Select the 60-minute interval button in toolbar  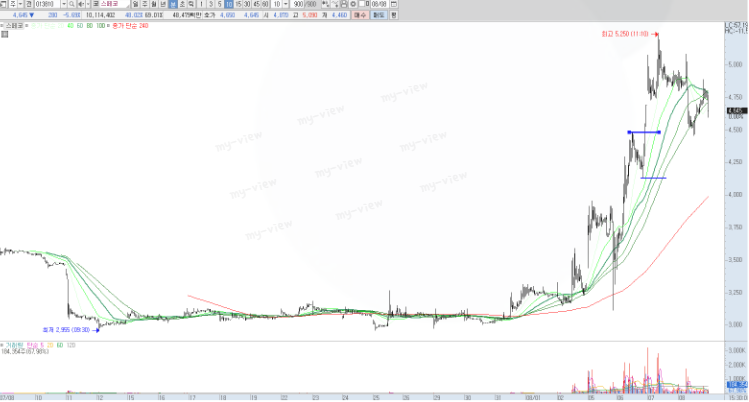click(265, 4)
